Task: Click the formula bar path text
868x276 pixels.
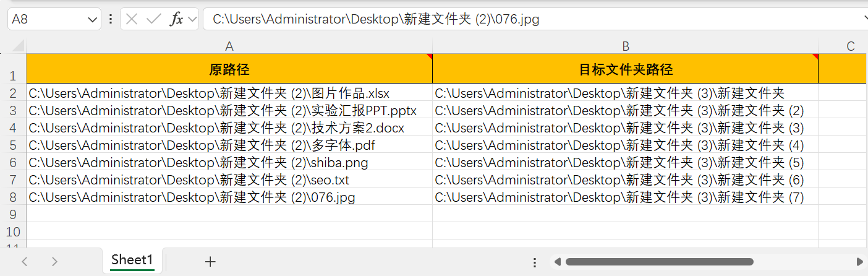Action: [376, 19]
